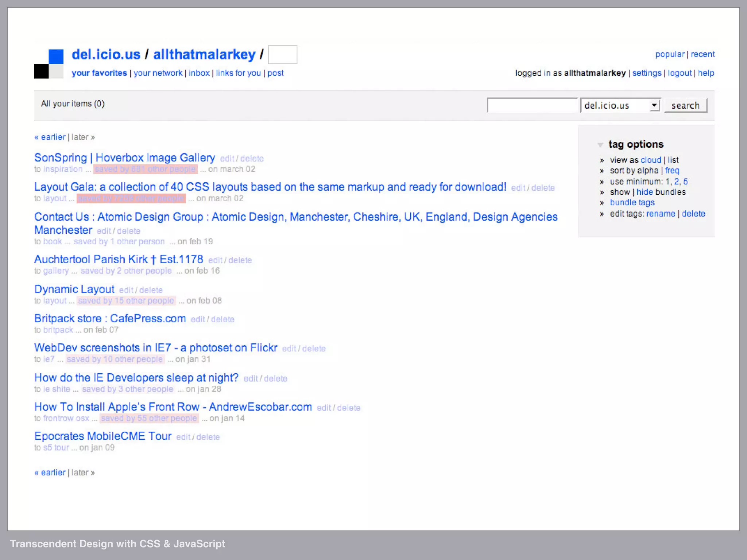Screen dimensions: 747x560
Task: Click the del.icio.us checkered logo icon
Action: click(49, 64)
